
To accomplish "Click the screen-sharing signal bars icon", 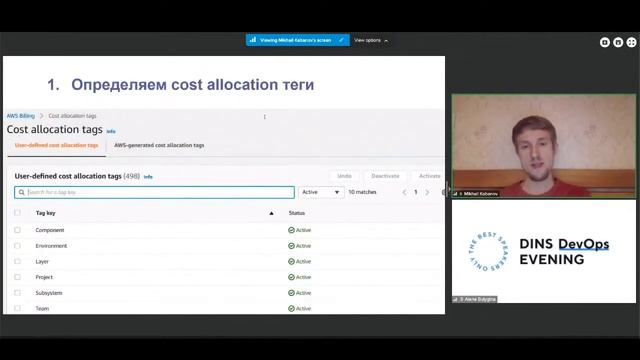I will click(x=253, y=40).
